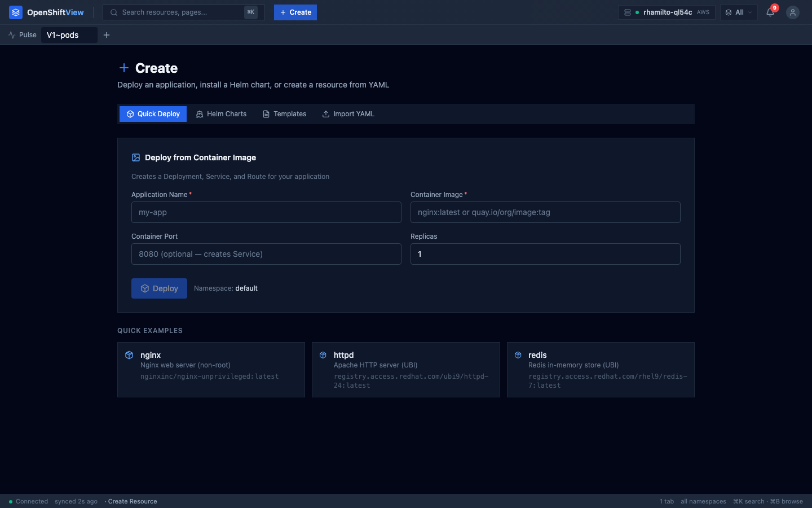Click the OpenShiftView logo icon
The height and width of the screenshot is (508, 812).
coord(16,12)
